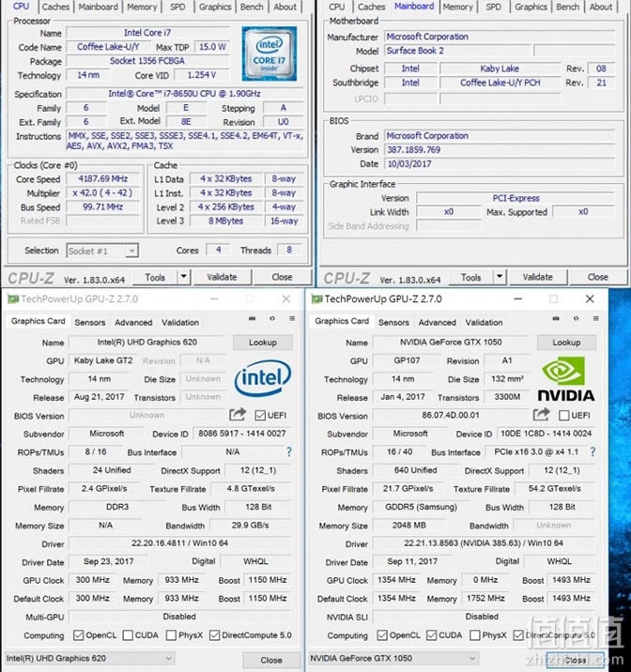Click the Mainboard Model field showing Surface Book 2
The width and height of the screenshot is (631, 672).
tap(458, 51)
